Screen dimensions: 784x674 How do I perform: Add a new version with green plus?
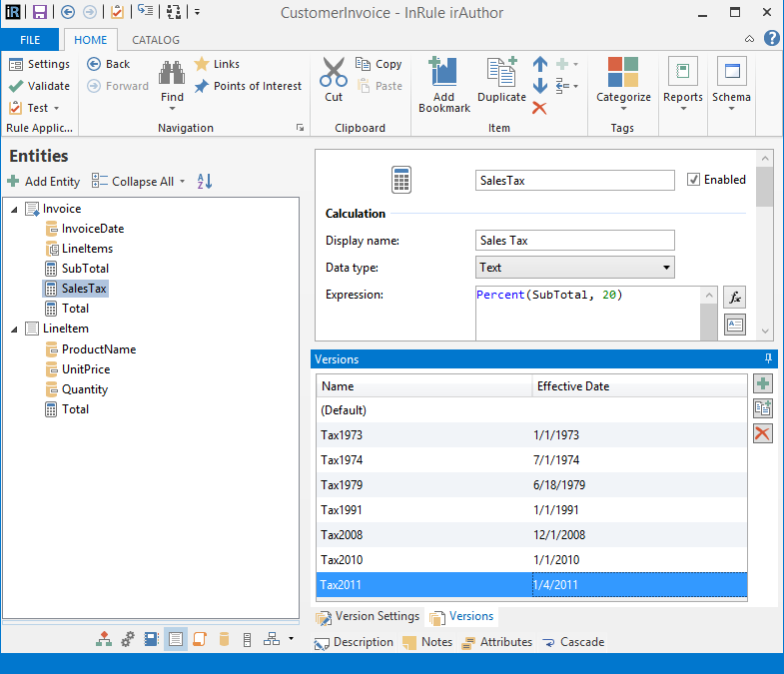(x=763, y=383)
